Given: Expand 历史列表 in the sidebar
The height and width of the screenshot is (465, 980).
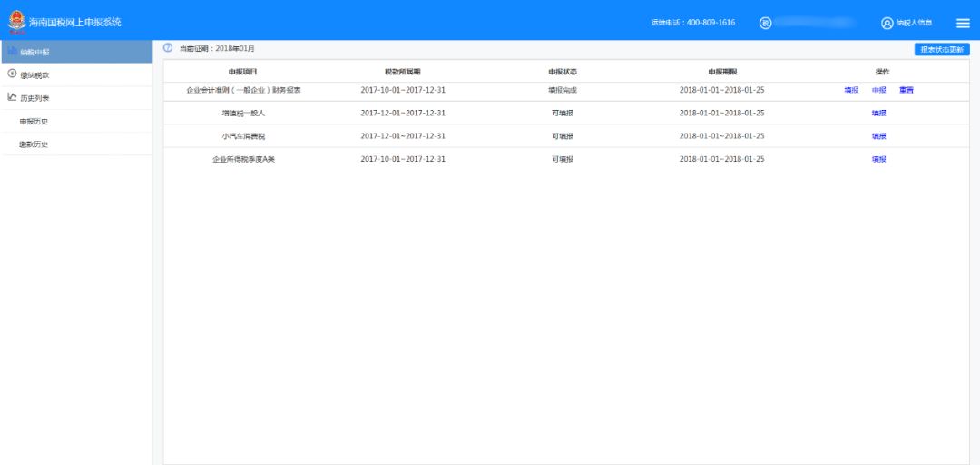Looking at the screenshot, I should tap(76, 97).
